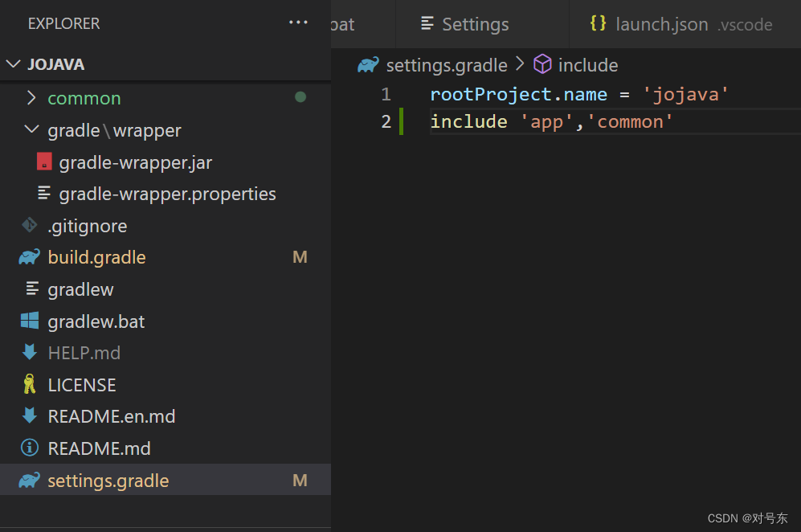Open README.en.md in the explorer

click(112, 416)
